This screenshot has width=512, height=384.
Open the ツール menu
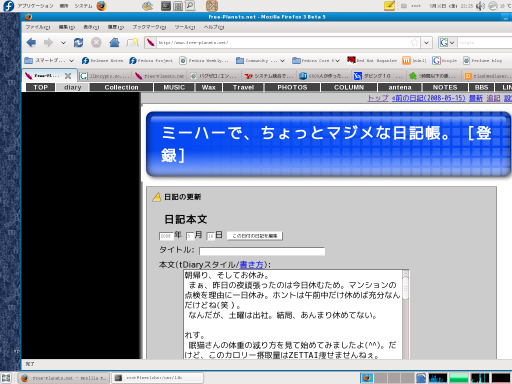pos(185,27)
